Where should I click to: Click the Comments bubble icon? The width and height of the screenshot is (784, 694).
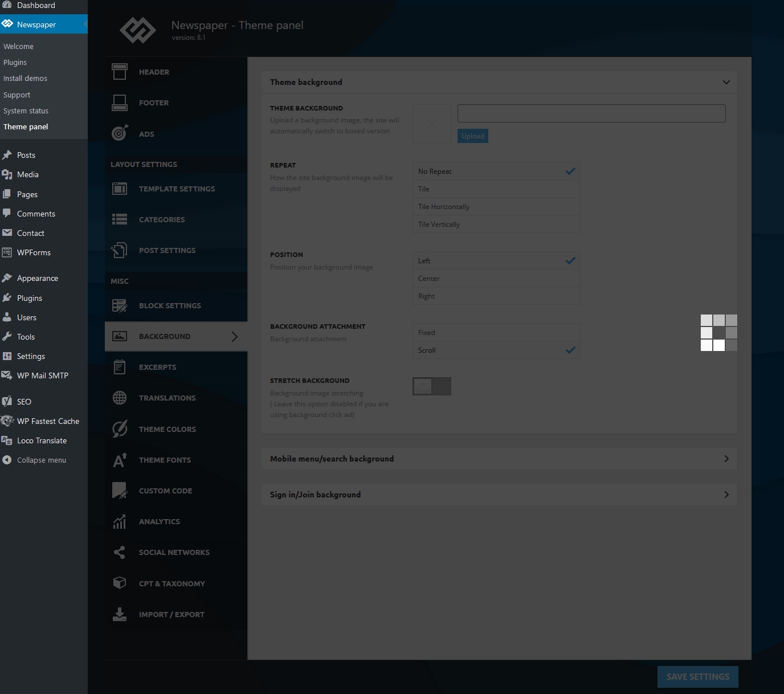(7, 214)
